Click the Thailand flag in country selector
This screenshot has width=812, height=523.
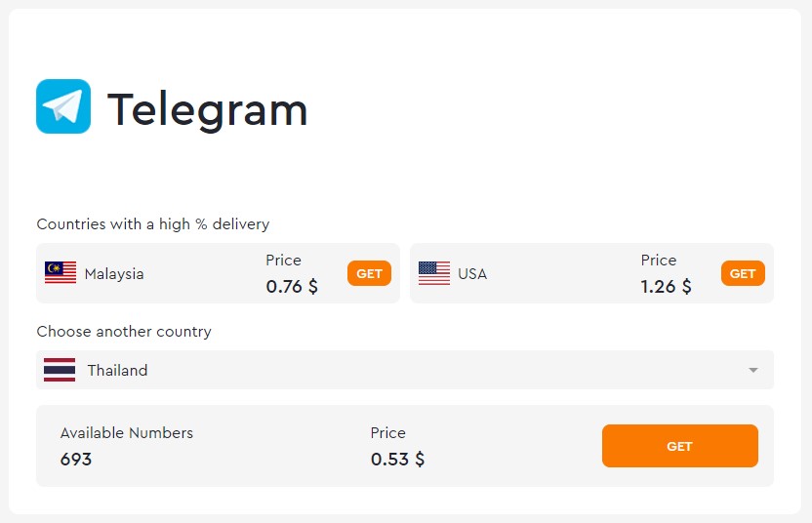[x=60, y=370]
